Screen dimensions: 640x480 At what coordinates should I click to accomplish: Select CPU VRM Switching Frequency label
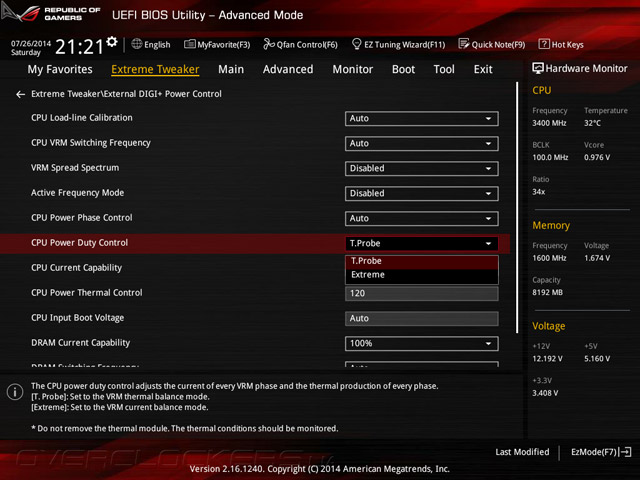click(x=91, y=143)
